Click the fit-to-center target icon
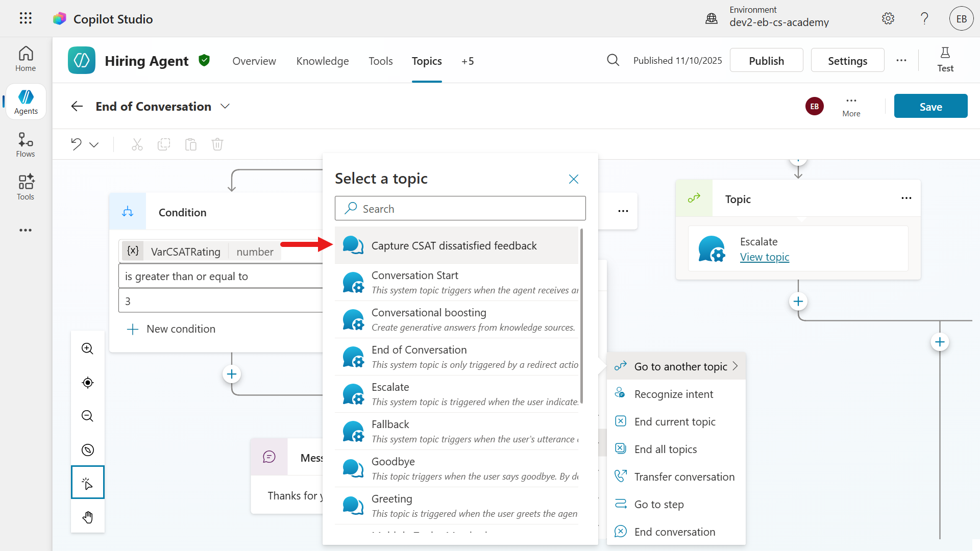This screenshot has width=980, height=551. point(88,383)
